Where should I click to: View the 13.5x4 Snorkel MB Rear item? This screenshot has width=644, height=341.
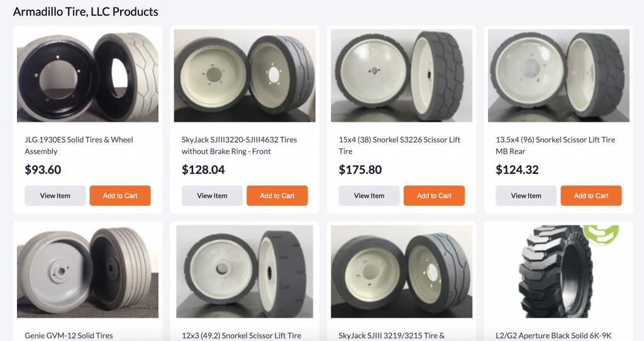click(526, 196)
